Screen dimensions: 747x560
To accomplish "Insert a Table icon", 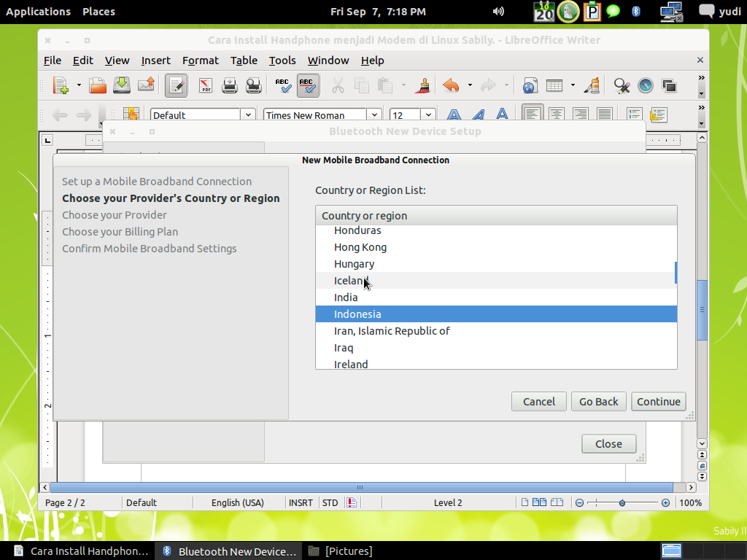I will pos(554,86).
